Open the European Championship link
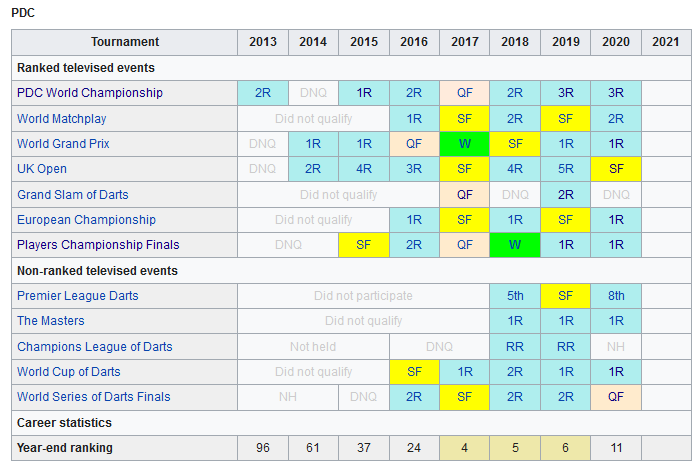695x461 pixels. [86, 220]
